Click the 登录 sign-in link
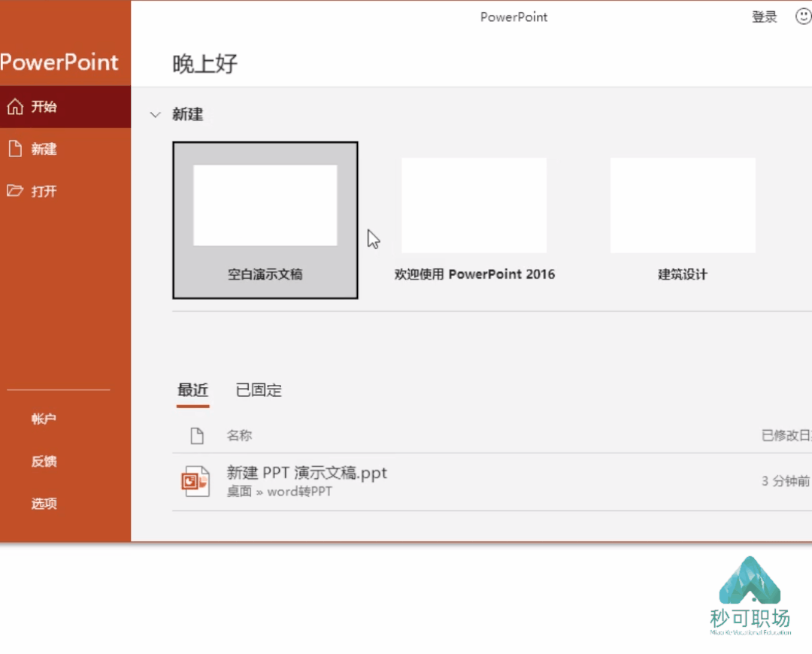Image resolution: width=812 pixels, height=654 pixels. [x=764, y=17]
